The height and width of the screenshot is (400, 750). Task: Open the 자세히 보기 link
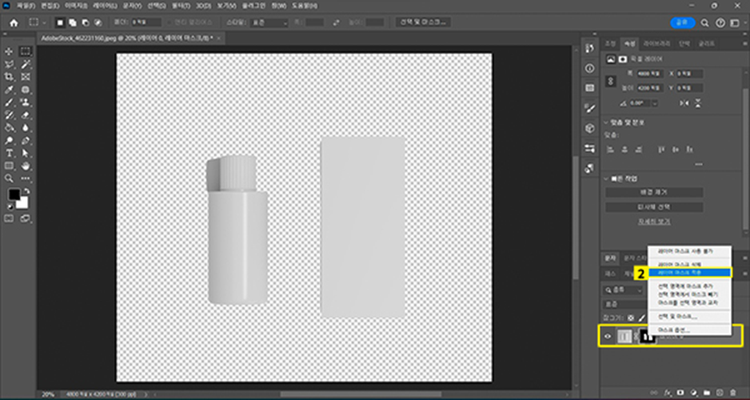654,222
